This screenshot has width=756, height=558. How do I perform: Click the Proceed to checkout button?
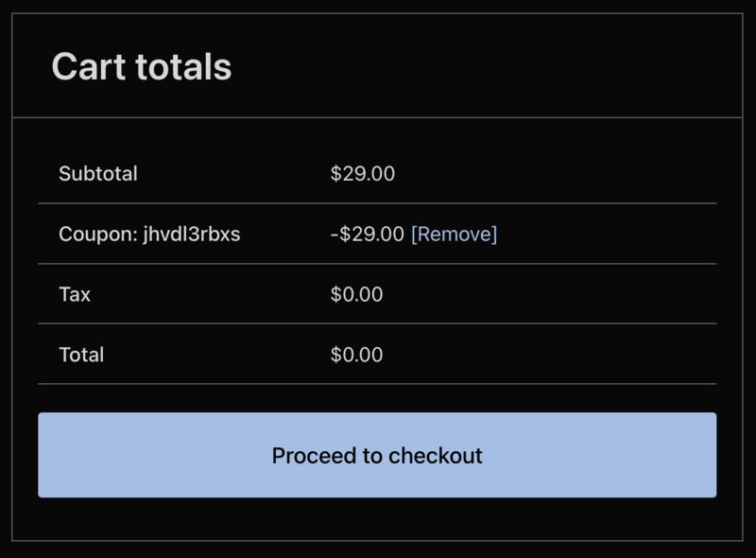click(377, 455)
